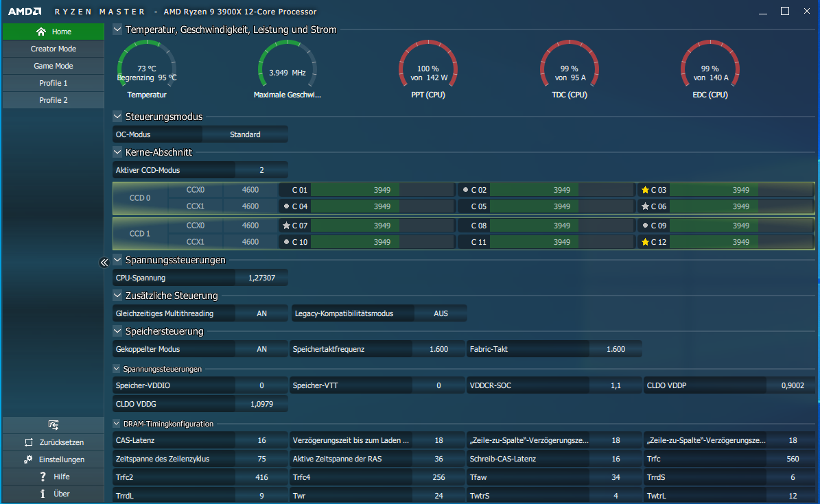
Task: Click the C 08 core speed bar
Action: (562, 226)
